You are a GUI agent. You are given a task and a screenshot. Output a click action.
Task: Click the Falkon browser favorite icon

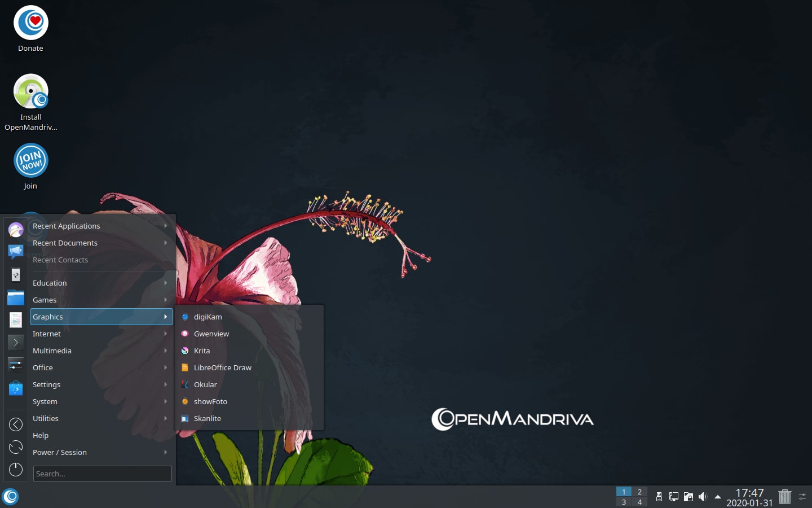click(16, 229)
